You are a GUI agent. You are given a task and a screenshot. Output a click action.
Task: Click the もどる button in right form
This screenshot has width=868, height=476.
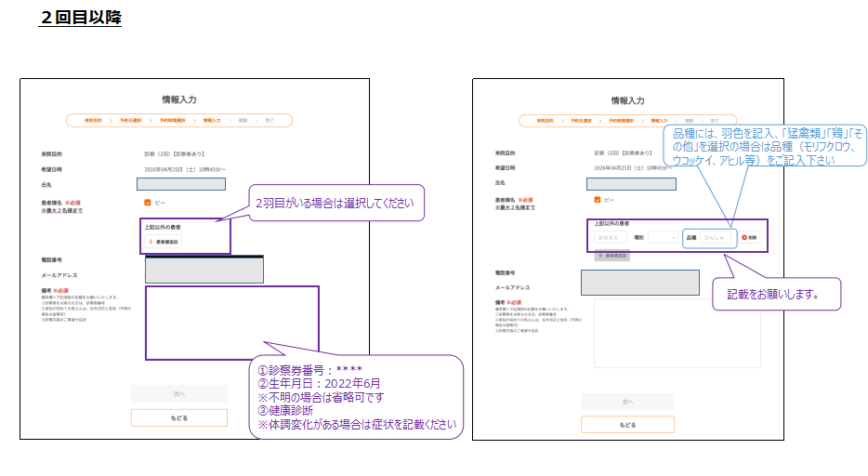click(x=628, y=425)
